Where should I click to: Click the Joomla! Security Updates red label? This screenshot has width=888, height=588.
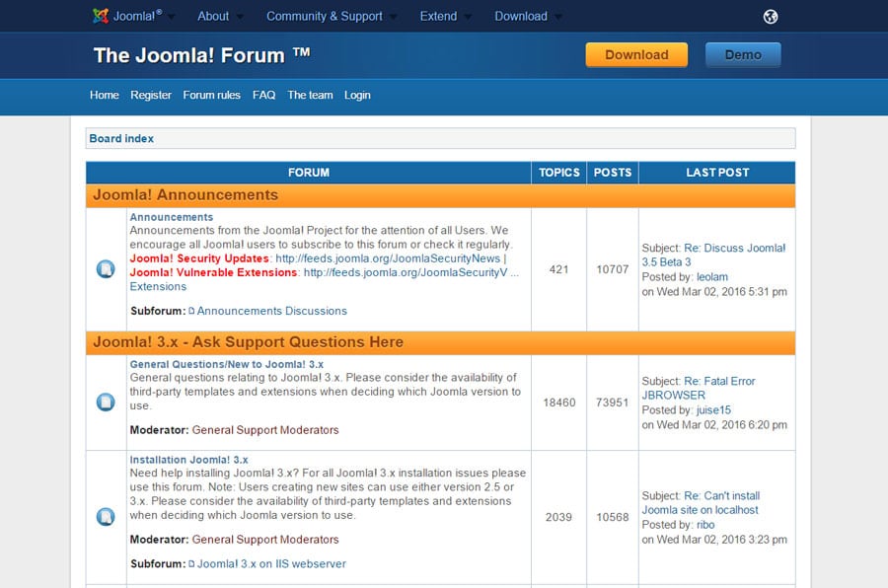(x=199, y=258)
